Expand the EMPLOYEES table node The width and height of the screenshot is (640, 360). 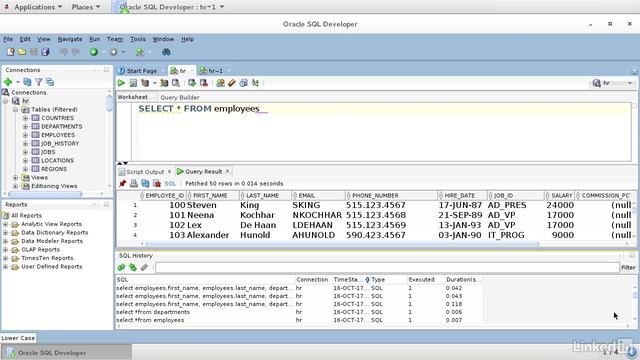coord(25,135)
